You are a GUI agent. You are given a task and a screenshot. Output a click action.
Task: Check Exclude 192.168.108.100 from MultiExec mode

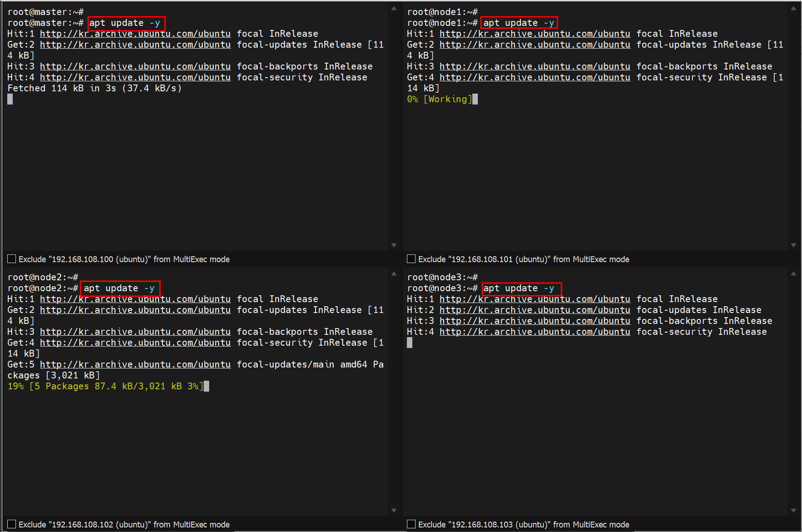click(x=12, y=259)
